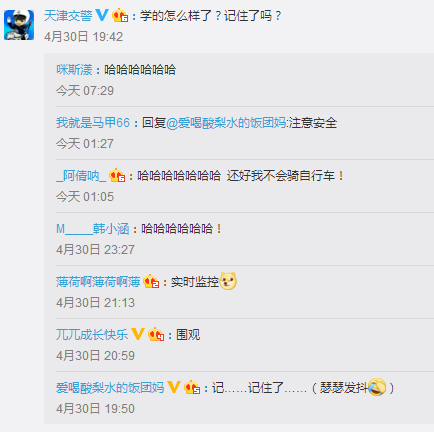
Task: Click crown badge next to 兀兀成长快乐
Action: point(156,335)
